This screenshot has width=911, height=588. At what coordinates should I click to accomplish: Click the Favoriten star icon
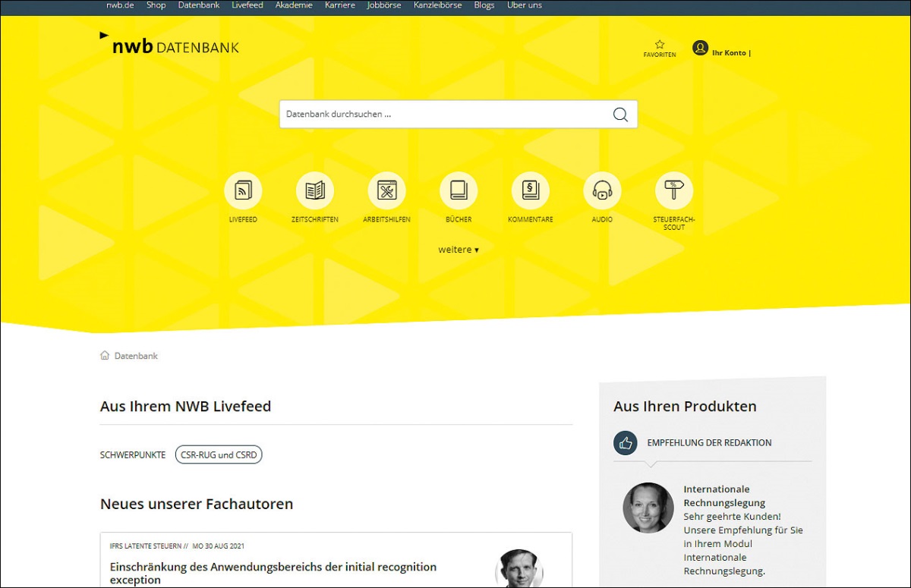[660, 45]
